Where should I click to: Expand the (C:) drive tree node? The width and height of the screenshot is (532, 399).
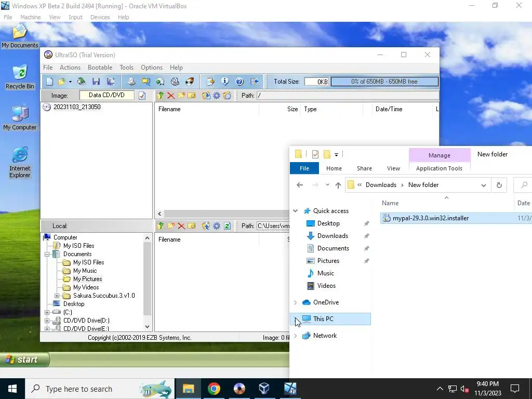[47, 312]
